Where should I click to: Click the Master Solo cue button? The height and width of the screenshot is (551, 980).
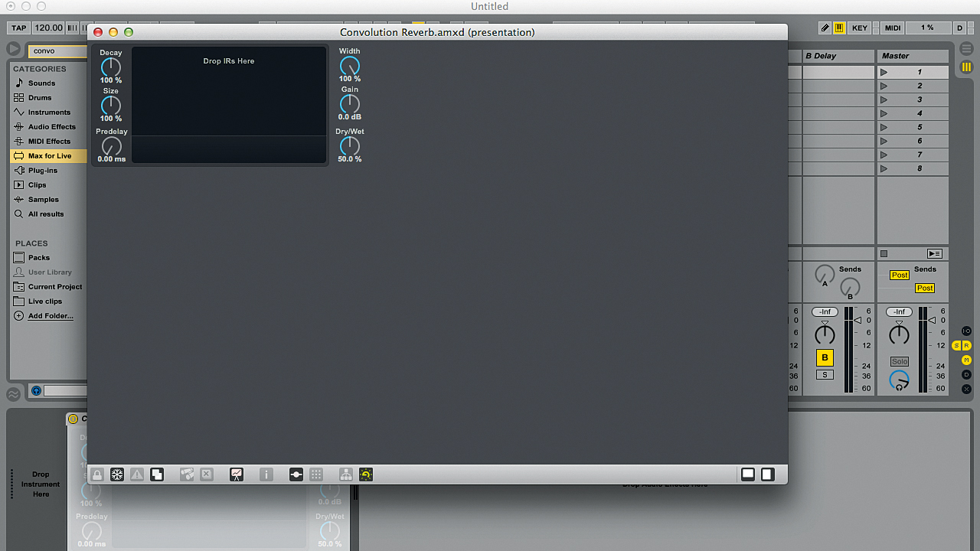click(899, 361)
